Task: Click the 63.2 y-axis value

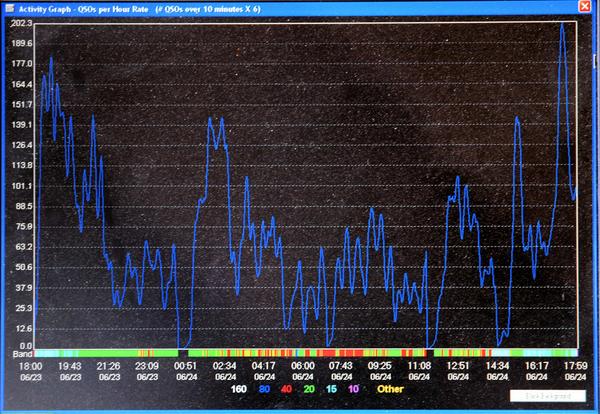Action: pyautogui.click(x=23, y=247)
